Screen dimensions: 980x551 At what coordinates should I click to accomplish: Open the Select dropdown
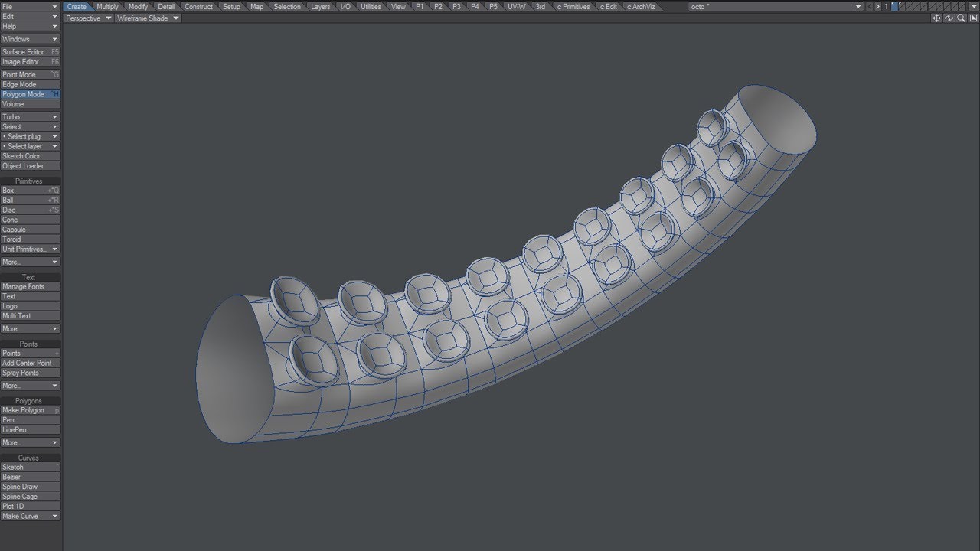(x=31, y=127)
